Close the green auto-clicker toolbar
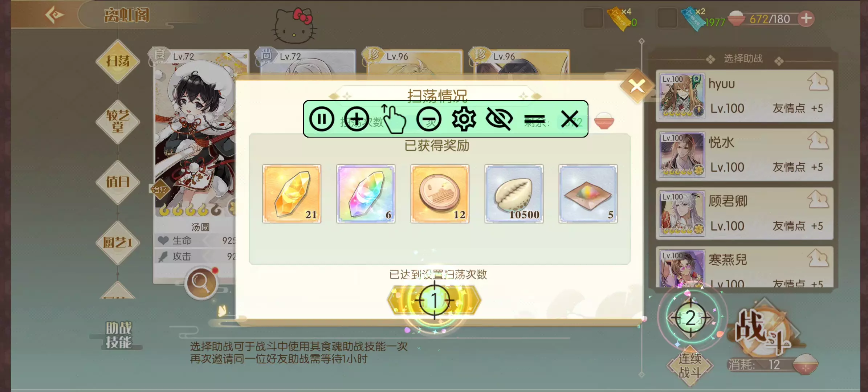The width and height of the screenshot is (868, 392). coord(570,119)
